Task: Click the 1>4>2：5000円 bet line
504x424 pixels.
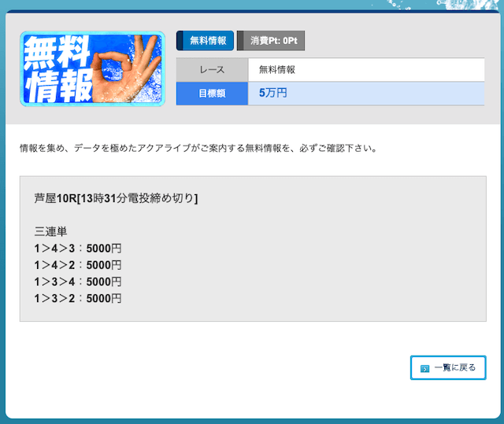Action: [78, 265]
